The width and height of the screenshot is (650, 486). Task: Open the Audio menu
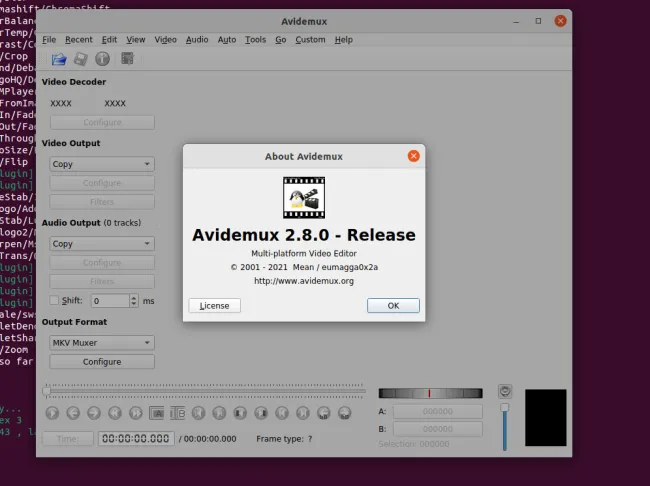coord(197,39)
